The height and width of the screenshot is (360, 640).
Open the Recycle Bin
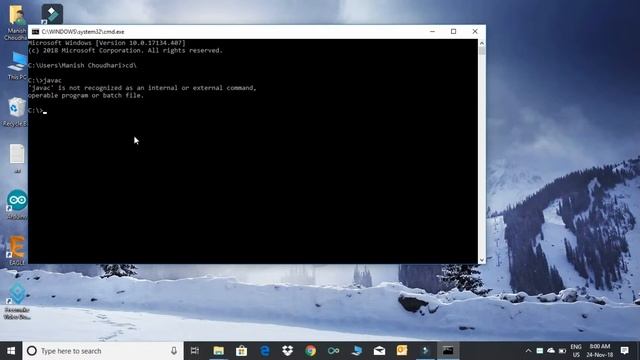[16, 111]
